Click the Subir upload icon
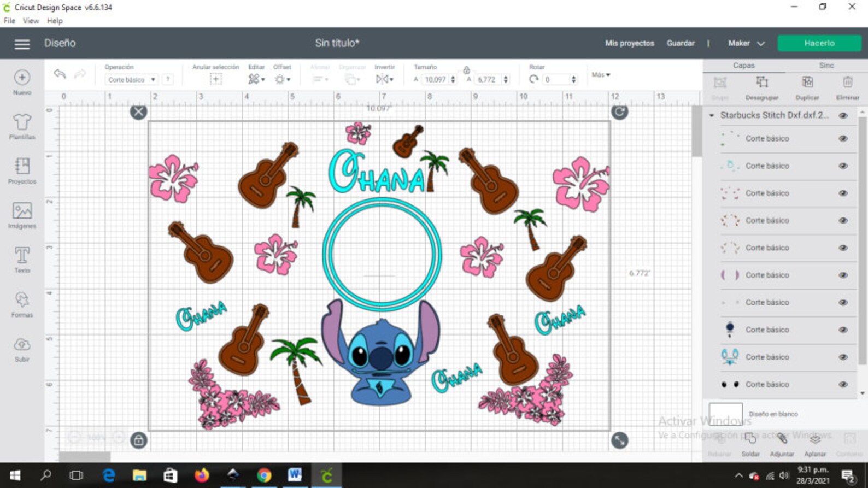 point(22,345)
